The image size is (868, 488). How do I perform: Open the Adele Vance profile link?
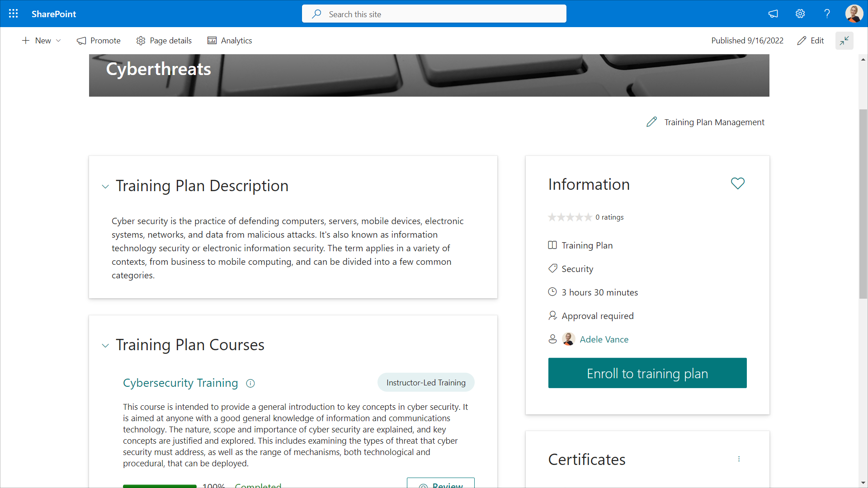point(604,339)
